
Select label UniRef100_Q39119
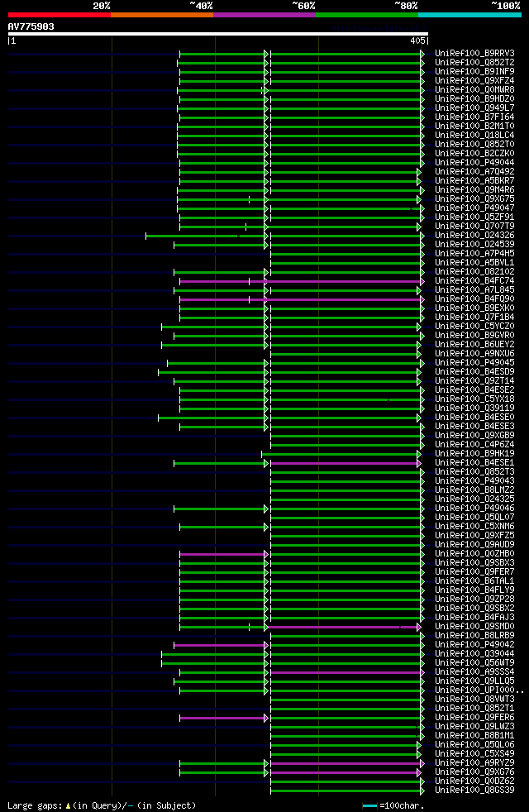(x=474, y=408)
